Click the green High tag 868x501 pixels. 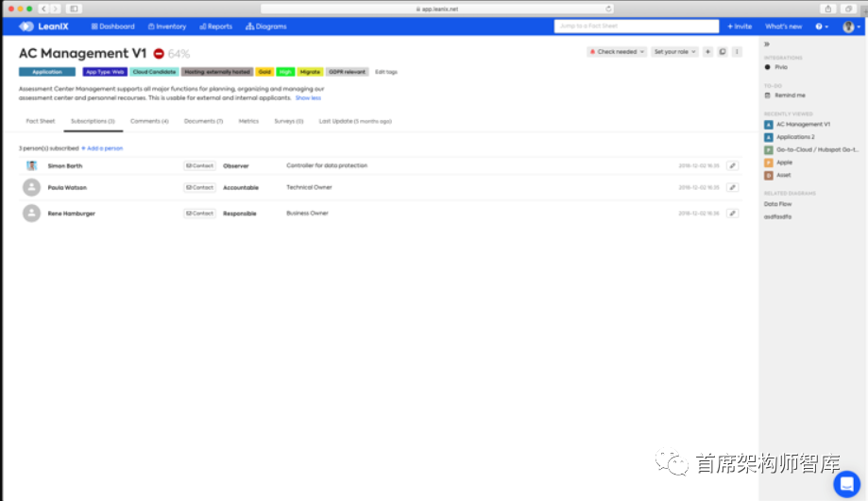pos(285,72)
